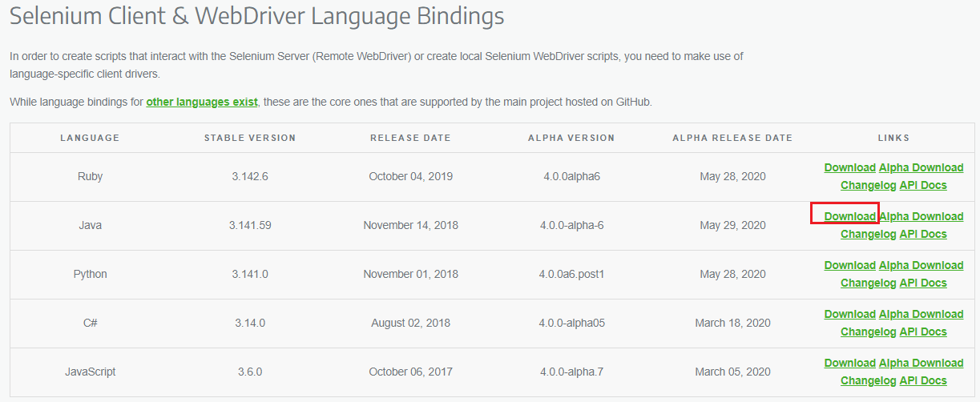
Task: Open Alpha Download for C#
Action: pyautogui.click(x=921, y=314)
